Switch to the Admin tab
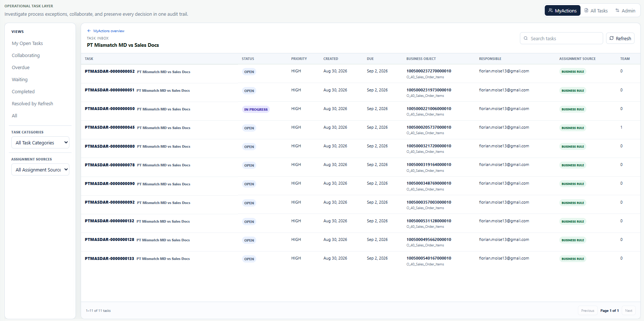This screenshot has width=644, height=321. click(625, 11)
